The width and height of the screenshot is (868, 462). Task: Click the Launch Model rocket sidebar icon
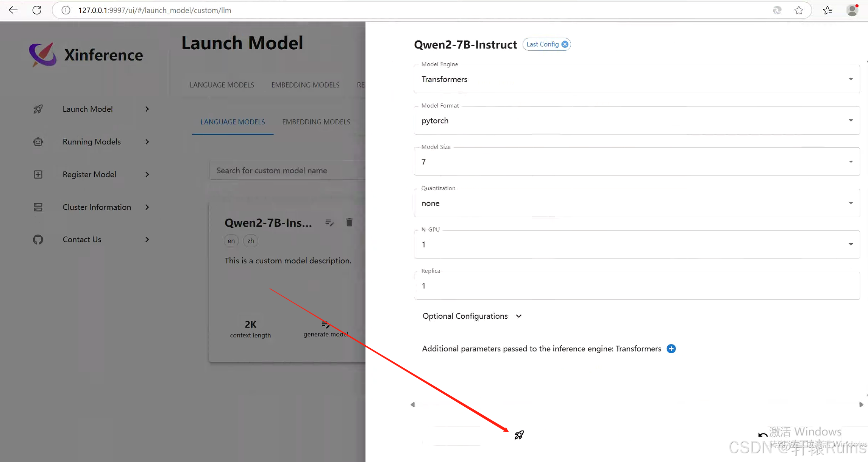(x=38, y=109)
